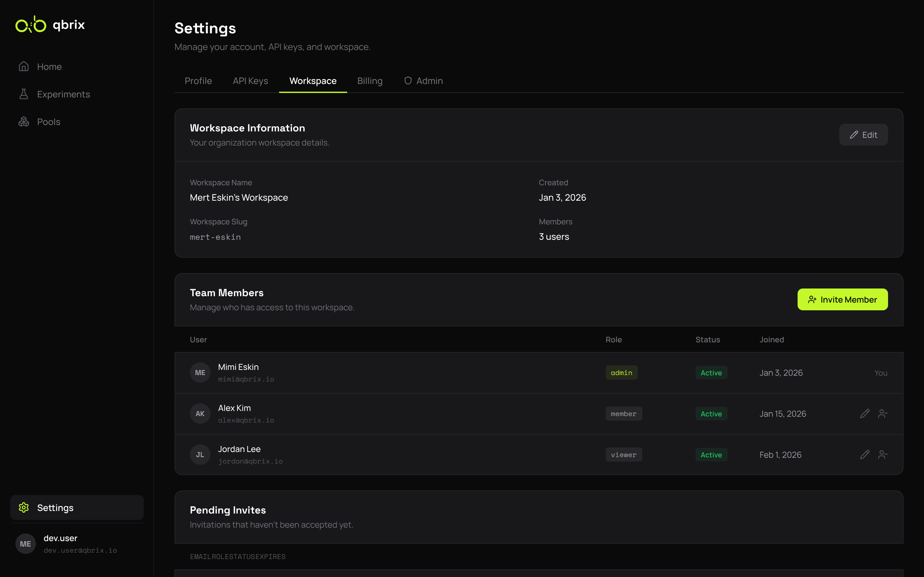Click the remove-user icon for Jordan Lee
Viewport: 924px width, 577px height.
coord(883,454)
